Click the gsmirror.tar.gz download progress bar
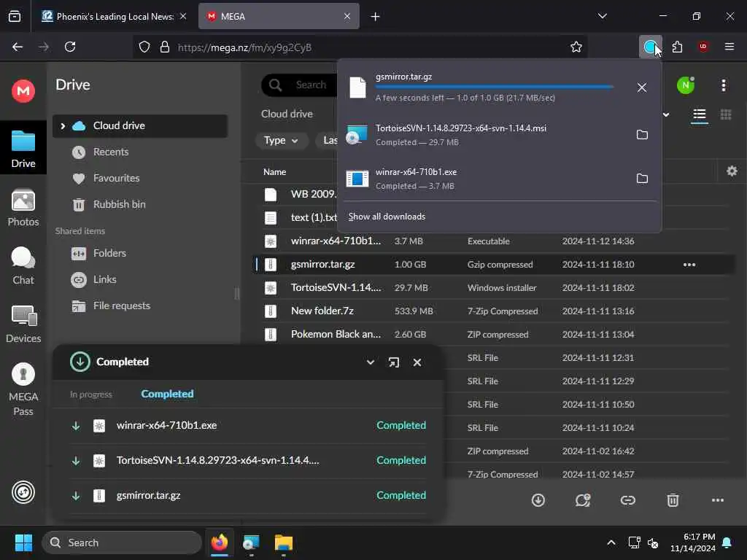The width and height of the screenshot is (747, 560). (x=495, y=87)
